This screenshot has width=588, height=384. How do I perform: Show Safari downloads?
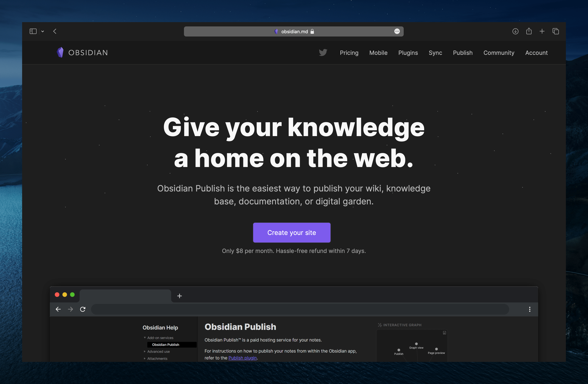[515, 31]
